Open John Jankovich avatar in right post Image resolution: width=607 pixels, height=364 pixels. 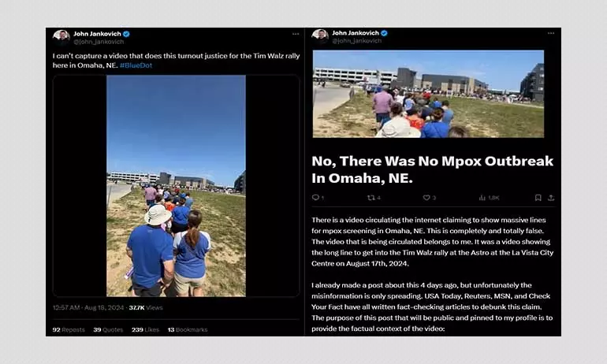(x=320, y=36)
